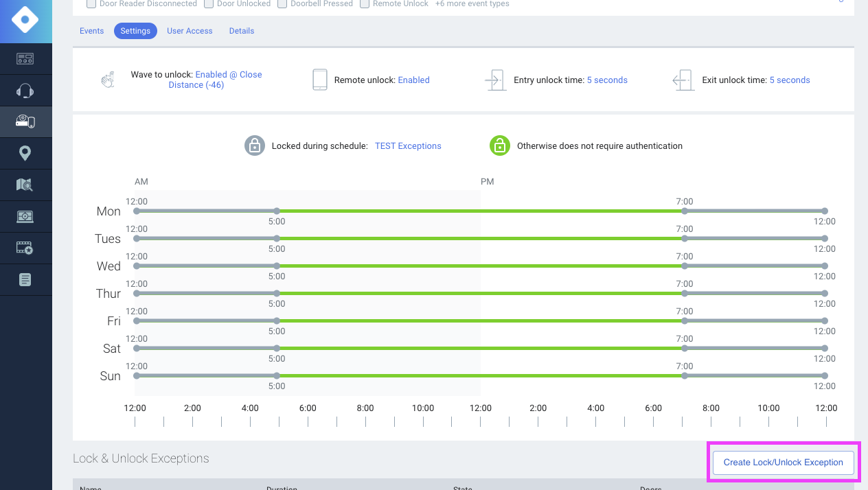Viewport: 868px width, 490px height.
Task: Change the Entry unlock time value
Action: [x=607, y=80]
